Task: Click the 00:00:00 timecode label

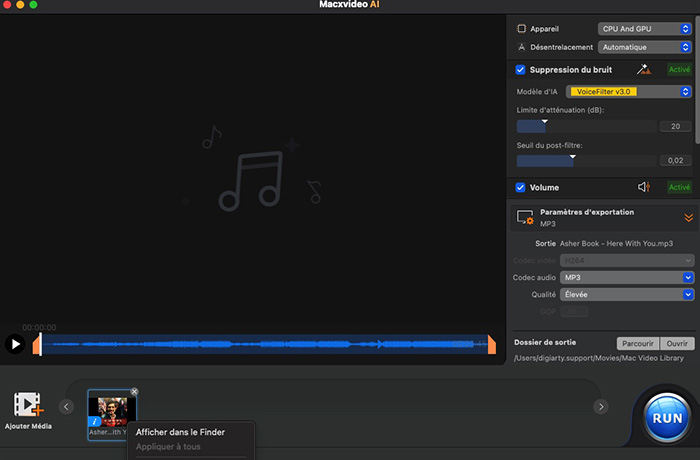Action: click(39, 327)
